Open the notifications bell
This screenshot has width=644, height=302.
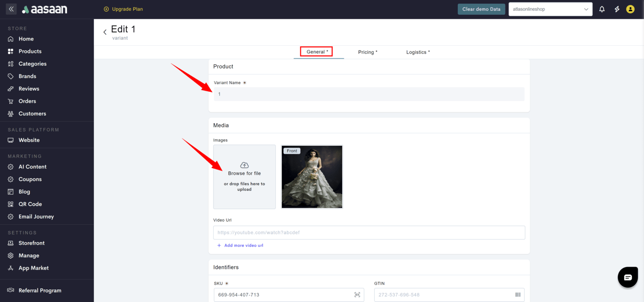click(x=602, y=9)
